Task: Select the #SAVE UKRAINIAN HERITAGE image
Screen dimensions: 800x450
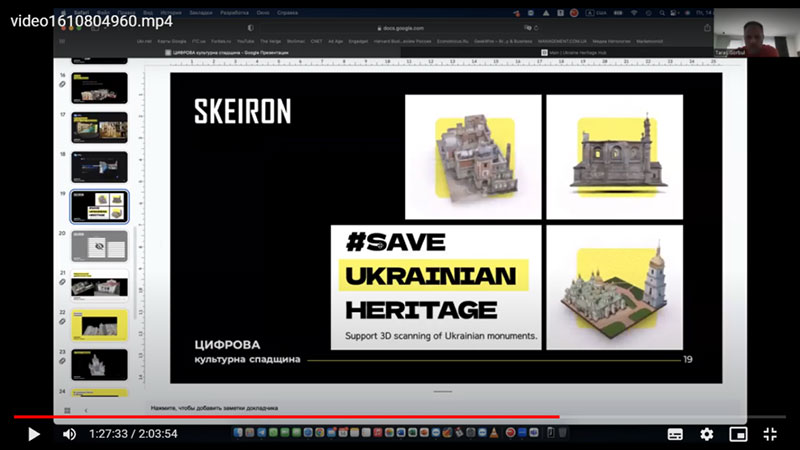Action: pos(436,287)
